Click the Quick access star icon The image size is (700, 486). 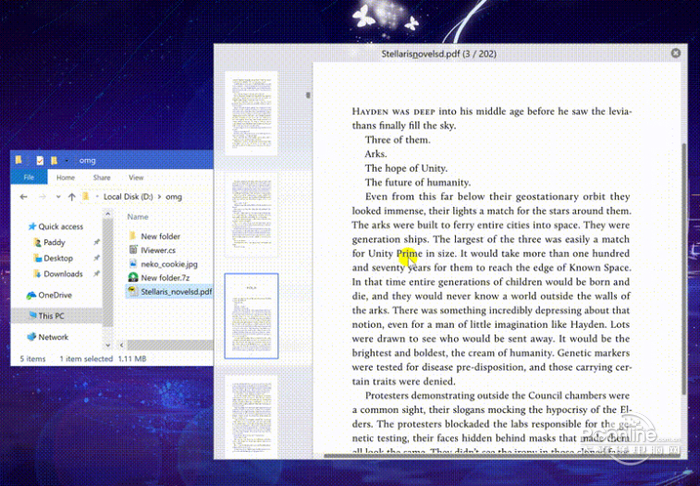click(x=32, y=226)
